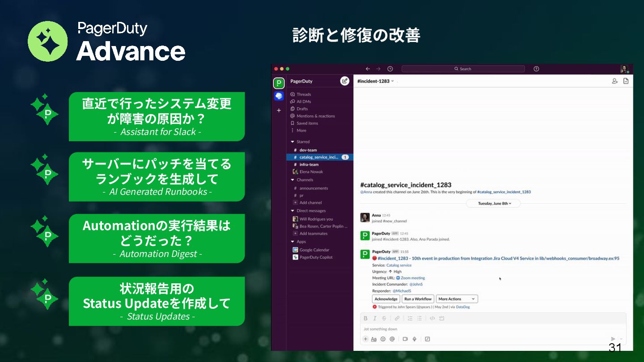Record a video clip

click(x=405, y=339)
